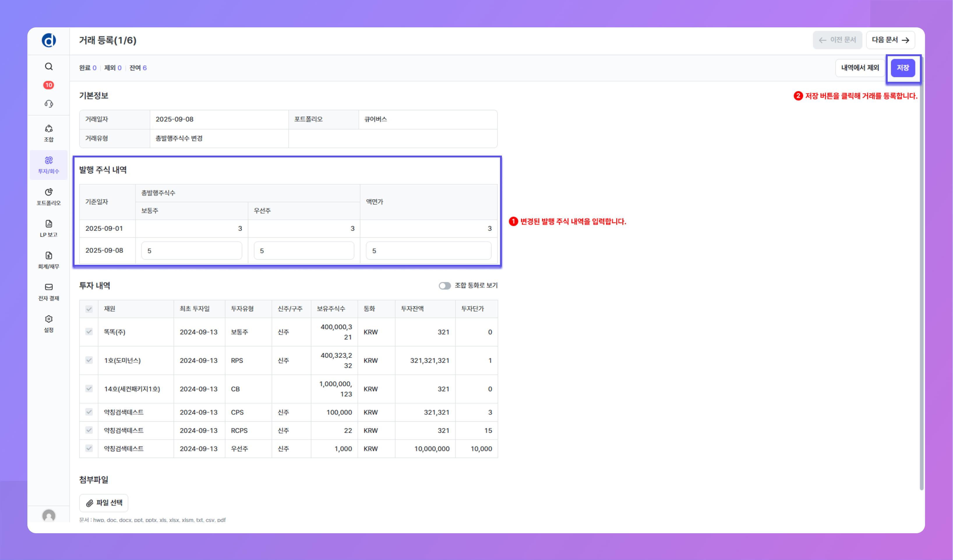Click the 투자잔액 value 321,321,321
Image resolution: width=953 pixels, height=560 pixels.
click(x=430, y=361)
